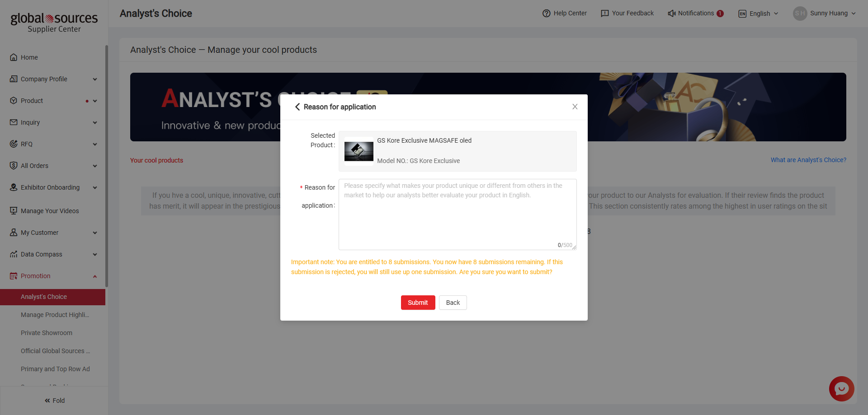Open Manage Product Highlights menu item
868x415 pixels.
point(55,315)
